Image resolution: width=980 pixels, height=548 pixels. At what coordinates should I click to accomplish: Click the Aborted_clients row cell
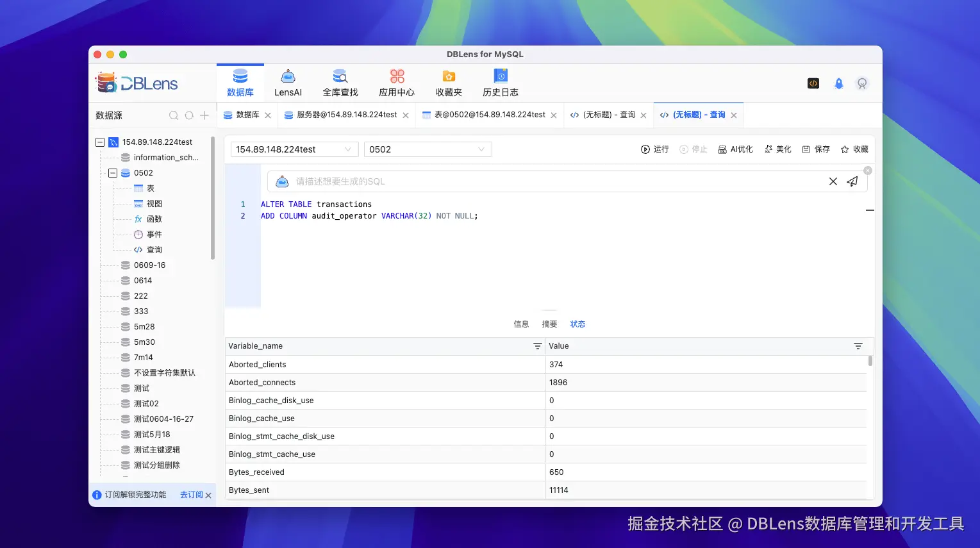[x=385, y=365]
